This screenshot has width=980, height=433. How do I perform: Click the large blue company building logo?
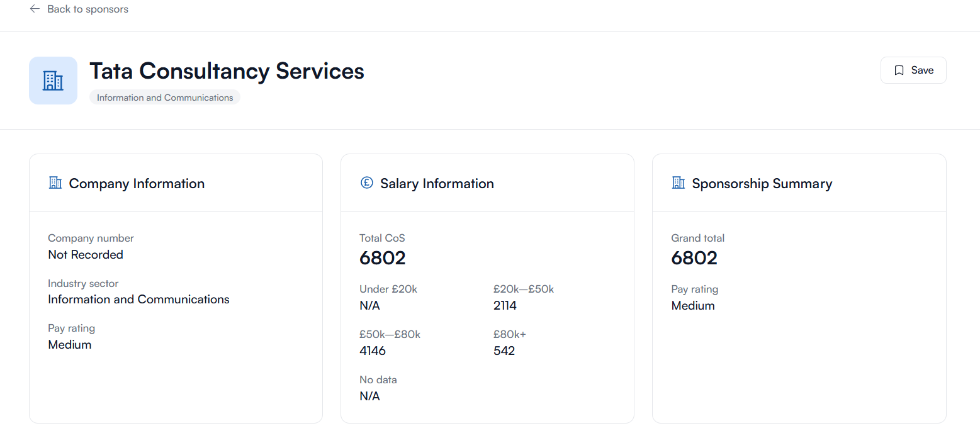pos(53,81)
